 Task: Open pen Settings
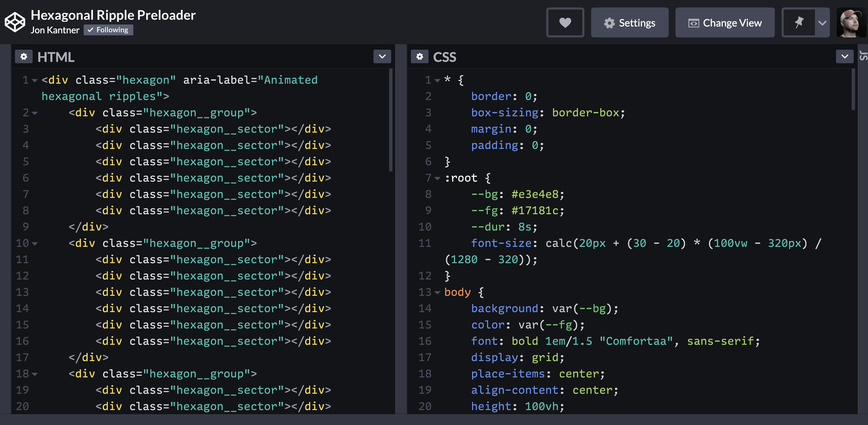pyautogui.click(x=630, y=23)
